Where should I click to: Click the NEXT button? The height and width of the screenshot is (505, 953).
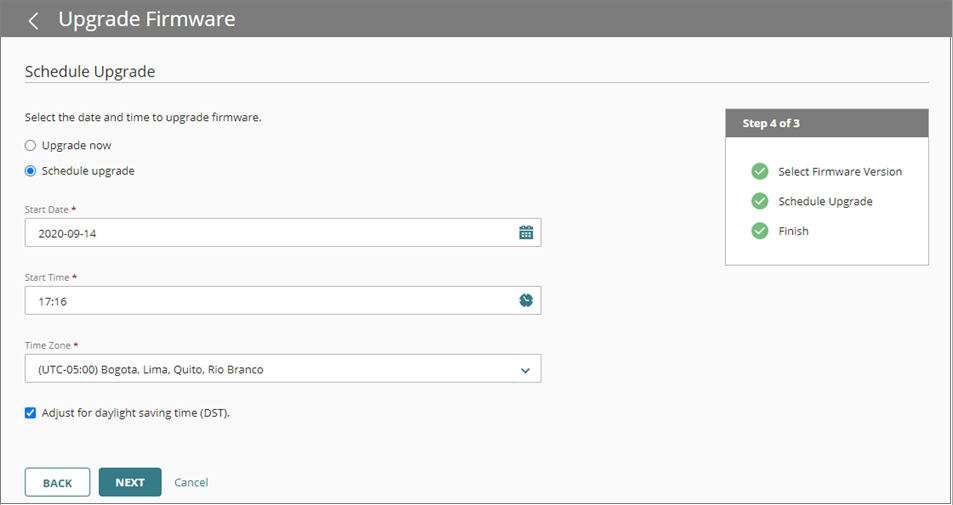[x=130, y=483]
